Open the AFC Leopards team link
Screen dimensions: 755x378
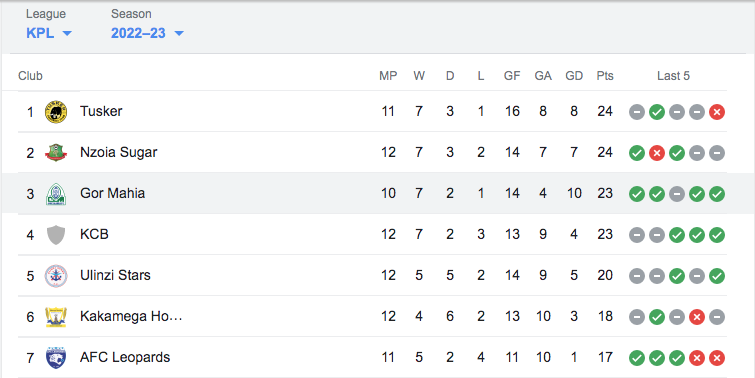click(x=125, y=357)
